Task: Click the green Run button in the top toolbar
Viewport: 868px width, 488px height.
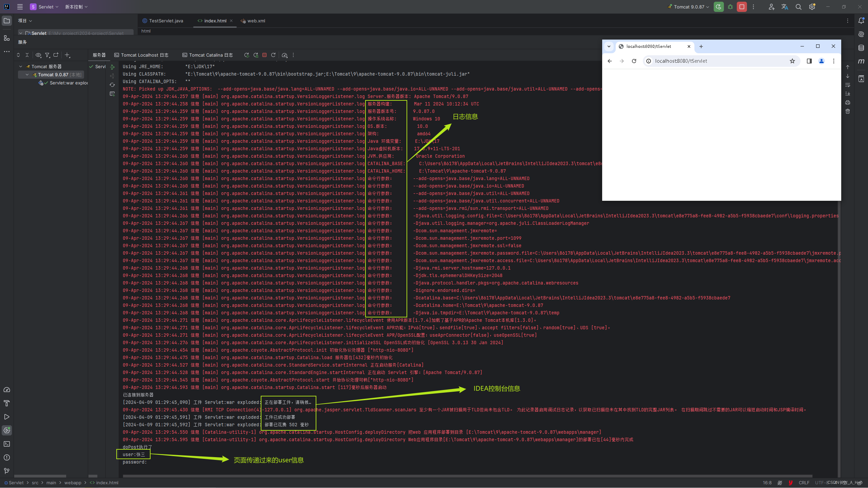Action: pyautogui.click(x=718, y=7)
